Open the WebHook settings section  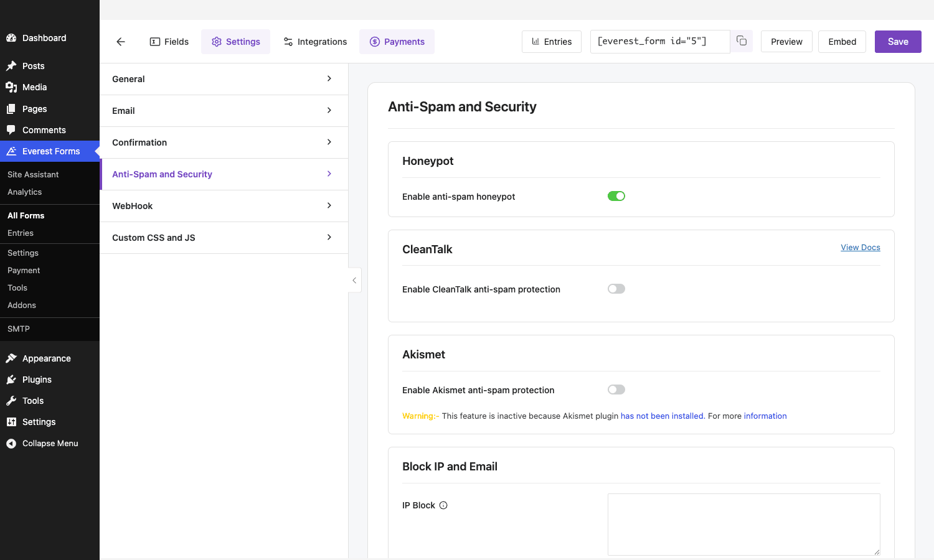(224, 206)
